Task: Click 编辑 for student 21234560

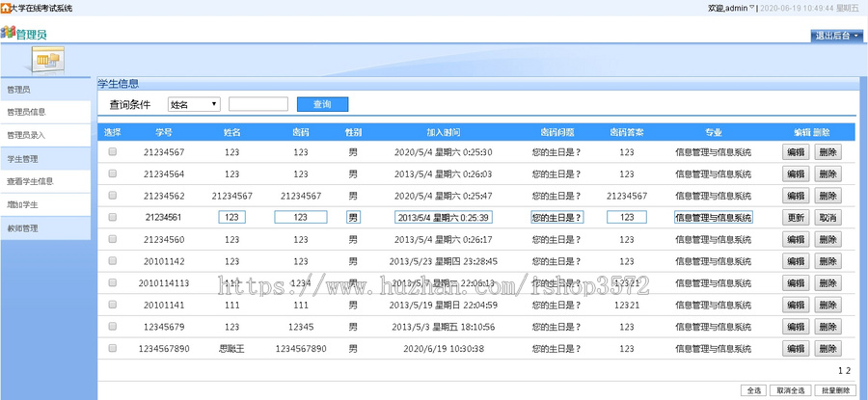Action: 796,239
